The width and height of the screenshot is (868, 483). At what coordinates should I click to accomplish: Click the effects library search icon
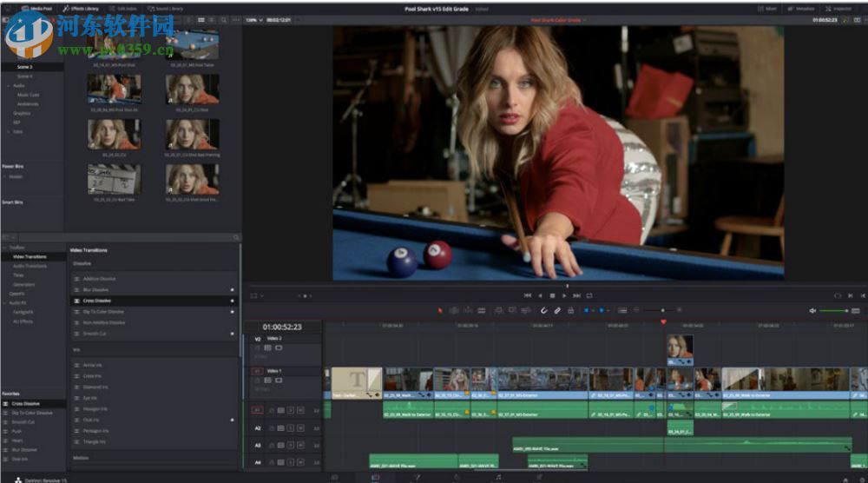(236, 238)
